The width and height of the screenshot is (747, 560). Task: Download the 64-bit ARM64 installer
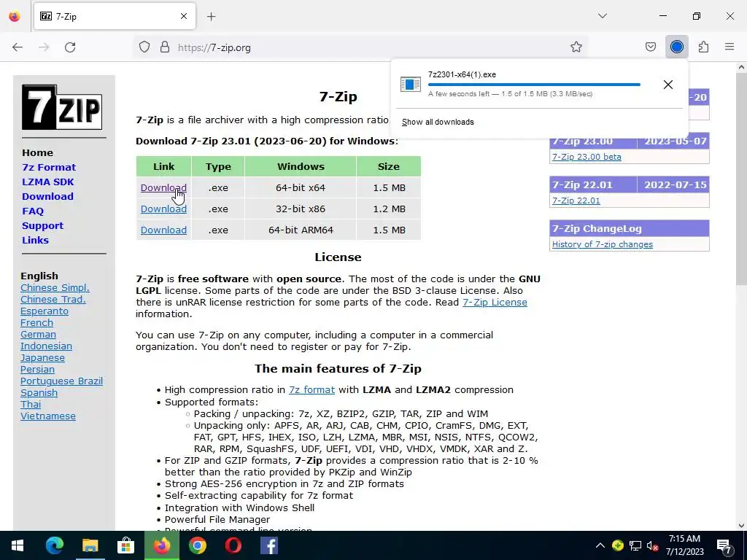(163, 230)
